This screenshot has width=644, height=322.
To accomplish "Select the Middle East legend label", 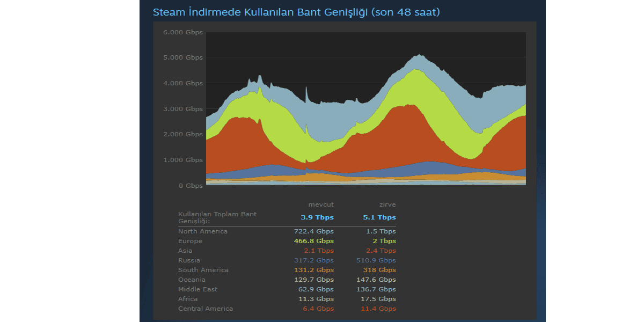I will [x=198, y=289].
